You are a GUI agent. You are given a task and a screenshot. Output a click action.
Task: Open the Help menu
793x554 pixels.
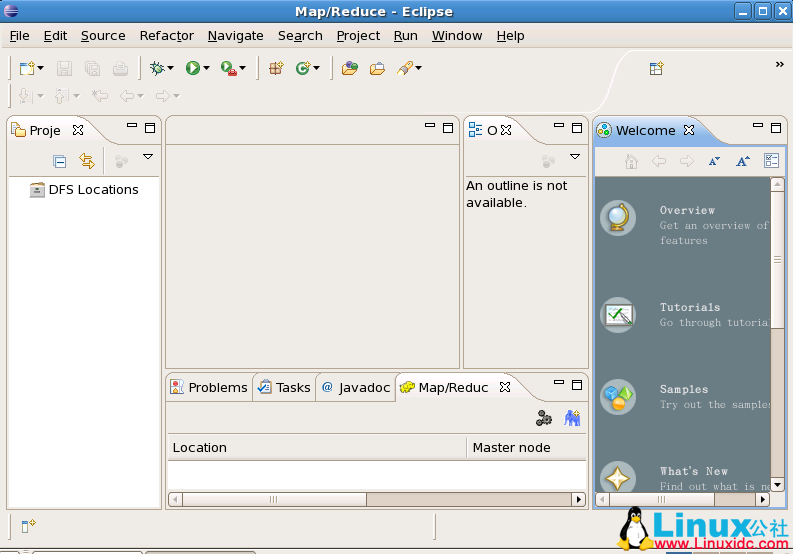[x=510, y=36]
